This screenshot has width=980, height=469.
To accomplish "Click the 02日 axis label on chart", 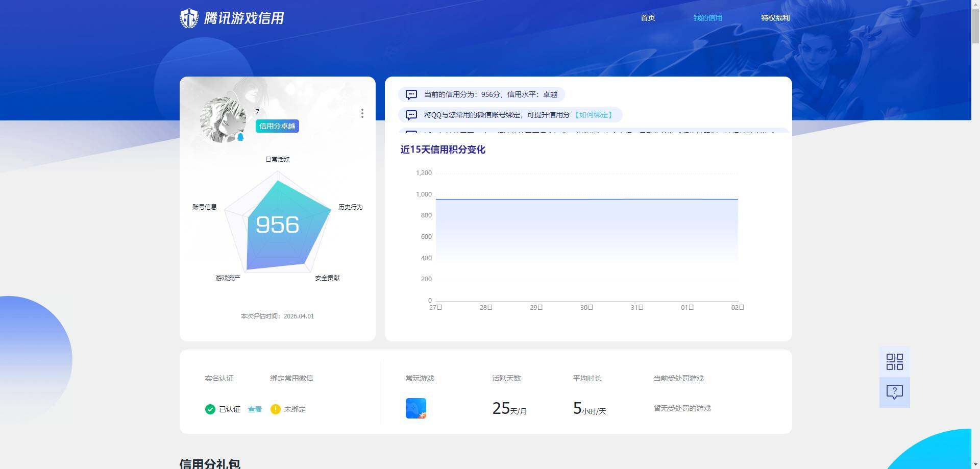I will coord(738,308).
